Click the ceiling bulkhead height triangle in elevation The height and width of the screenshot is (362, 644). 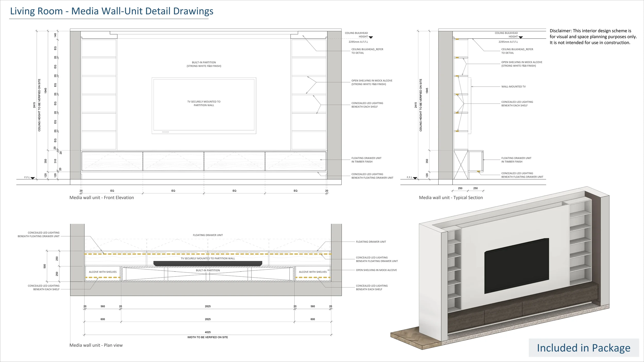pyautogui.click(x=371, y=37)
